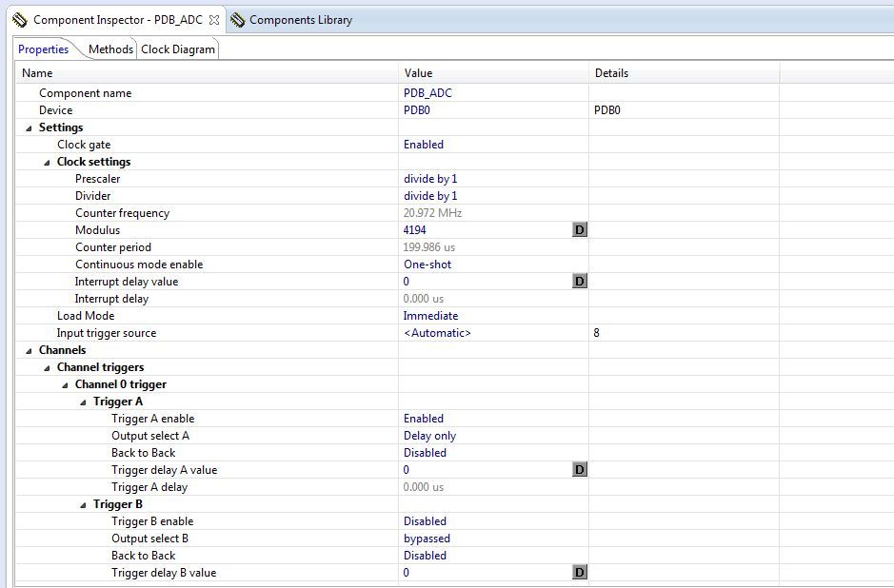Click the D button for Trigger delay A value
The width and height of the screenshot is (894, 588).
579,469
